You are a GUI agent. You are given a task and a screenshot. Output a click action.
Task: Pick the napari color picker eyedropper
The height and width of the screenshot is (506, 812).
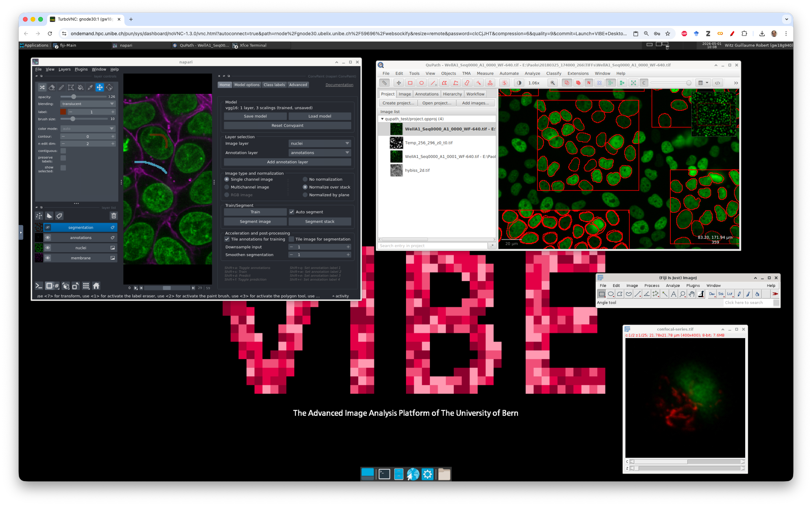90,87
